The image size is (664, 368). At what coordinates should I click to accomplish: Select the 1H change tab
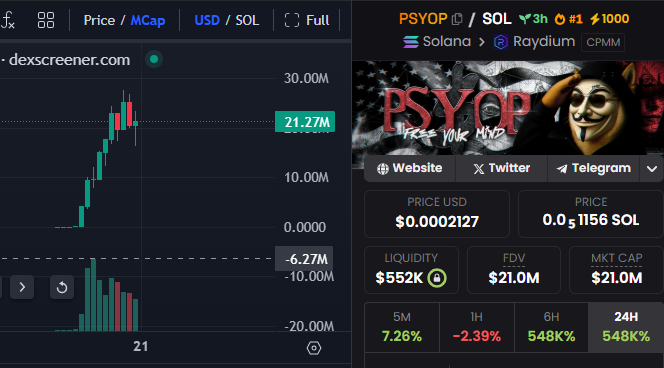(477, 327)
